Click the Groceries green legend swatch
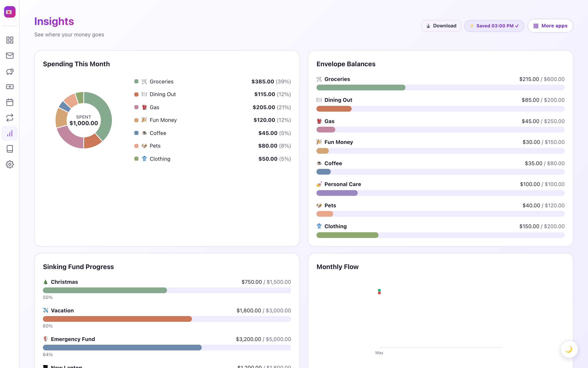This screenshot has width=588, height=368. pyautogui.click(x=136, y=82)
